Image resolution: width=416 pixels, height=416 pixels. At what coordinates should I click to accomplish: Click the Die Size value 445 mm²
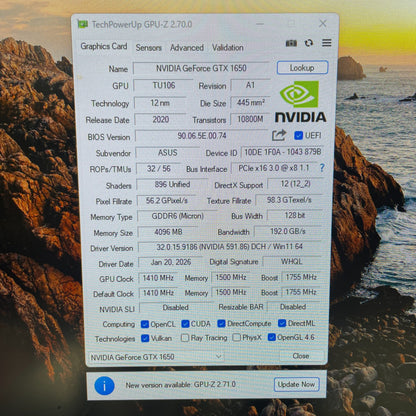(250, 102)
